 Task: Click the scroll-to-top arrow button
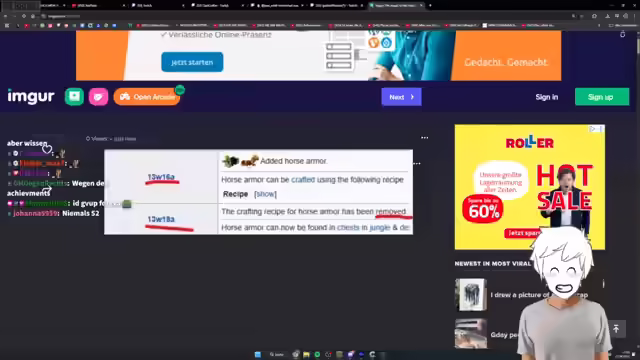coord(616,329)
